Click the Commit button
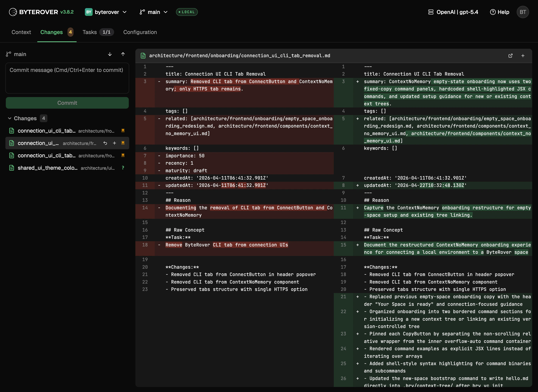This screenshot has height=392, width=538. coord(67,103)
